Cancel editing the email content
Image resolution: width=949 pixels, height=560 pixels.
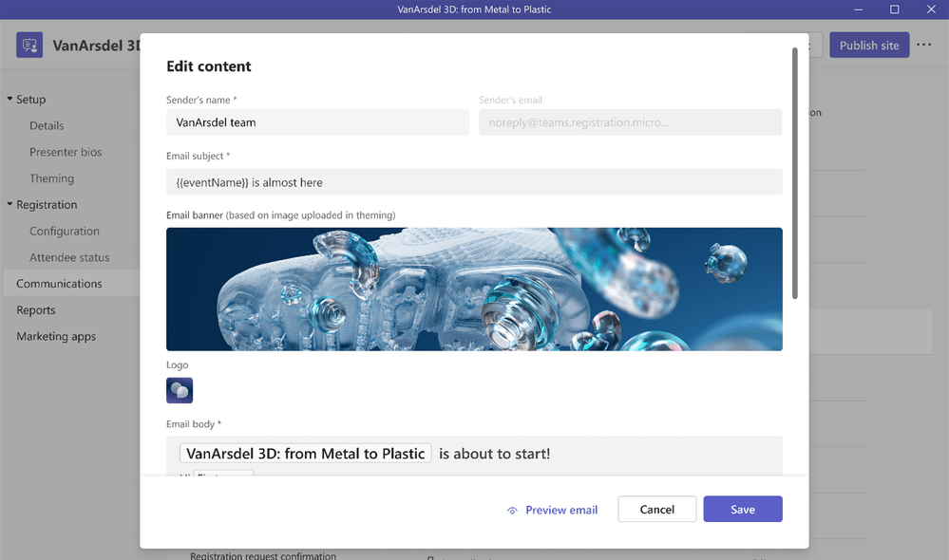(656, 509)
